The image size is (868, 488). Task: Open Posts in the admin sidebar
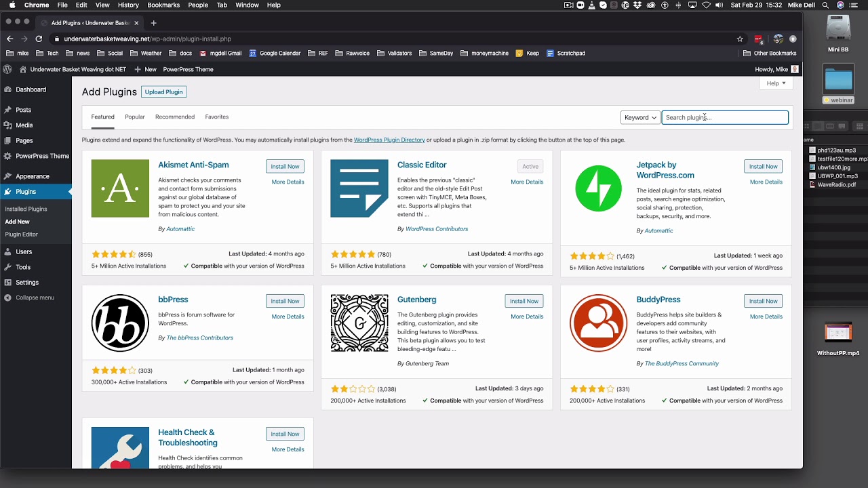point(23,110)
